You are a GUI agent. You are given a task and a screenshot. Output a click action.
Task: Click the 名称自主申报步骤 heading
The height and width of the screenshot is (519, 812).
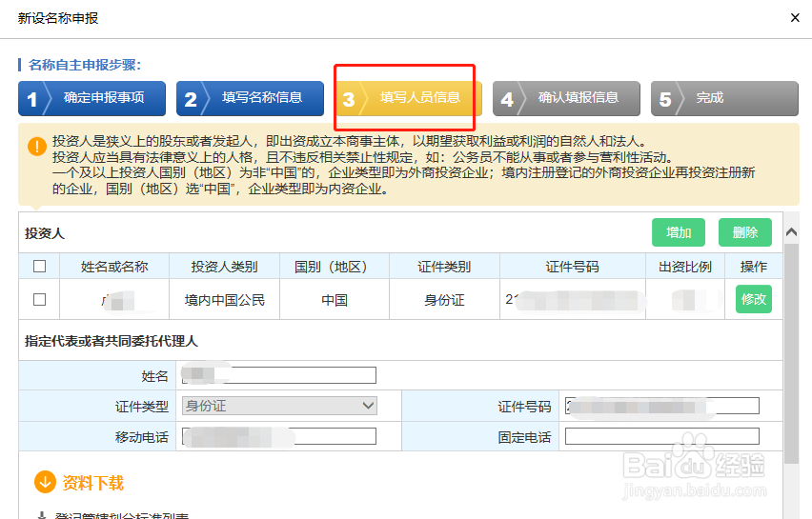pyautogui.click(x=85, y=65)
